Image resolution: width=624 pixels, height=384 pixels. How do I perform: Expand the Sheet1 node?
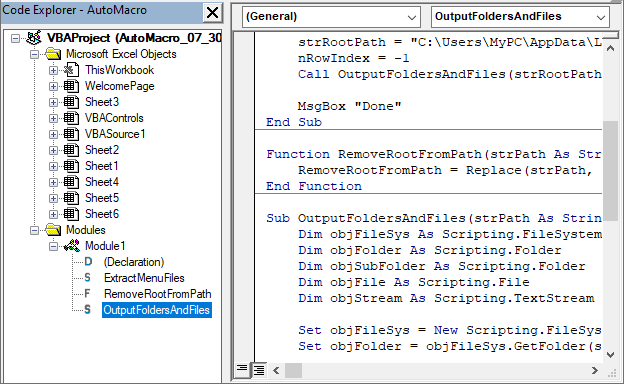click(53, 166)
